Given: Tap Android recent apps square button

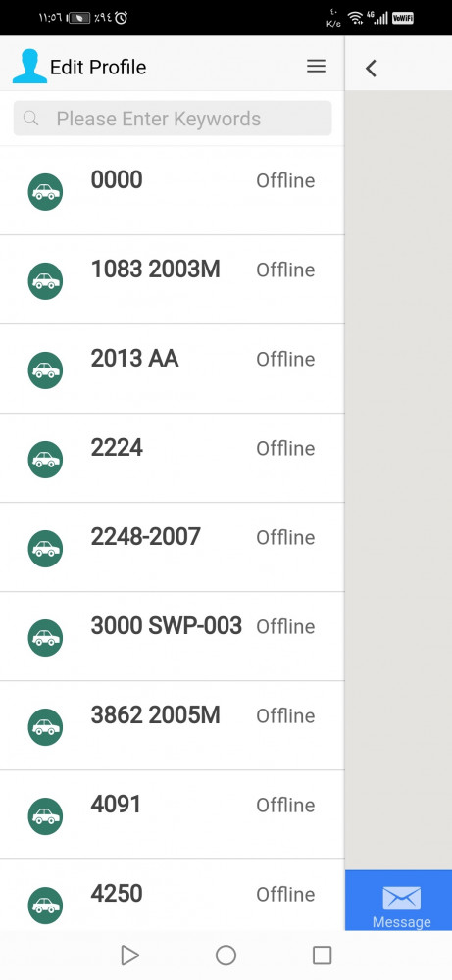Looking at the screenshot, I should [322, 955].
